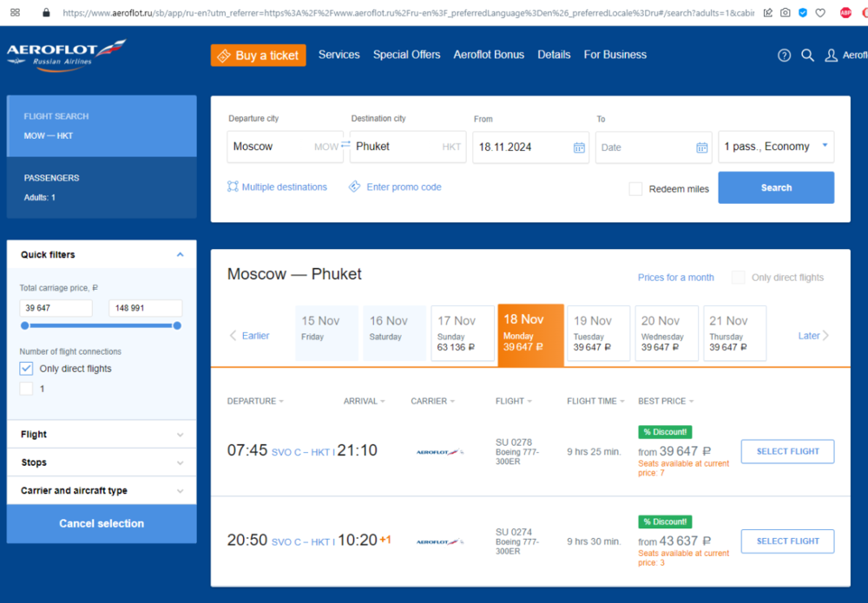Click the Later dates right arrow
Viewport: 868px width, 603px height.
click(825, 335)
